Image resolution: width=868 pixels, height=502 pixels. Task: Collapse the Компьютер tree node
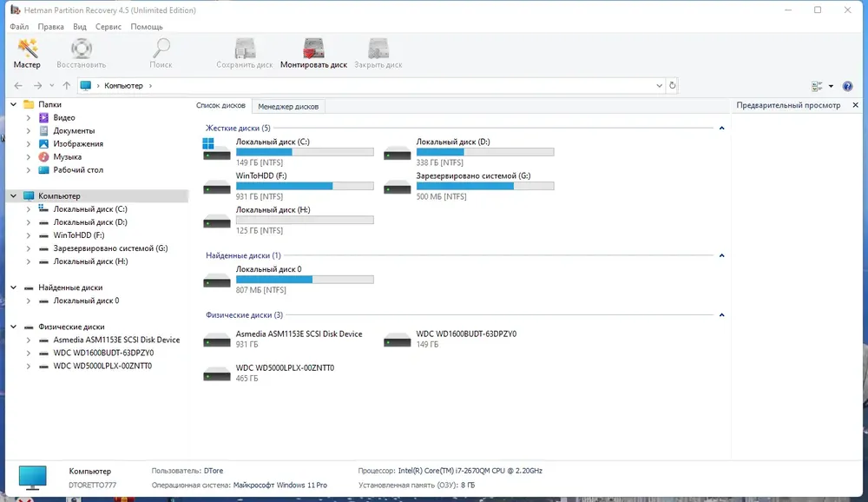tap(14, 195)
